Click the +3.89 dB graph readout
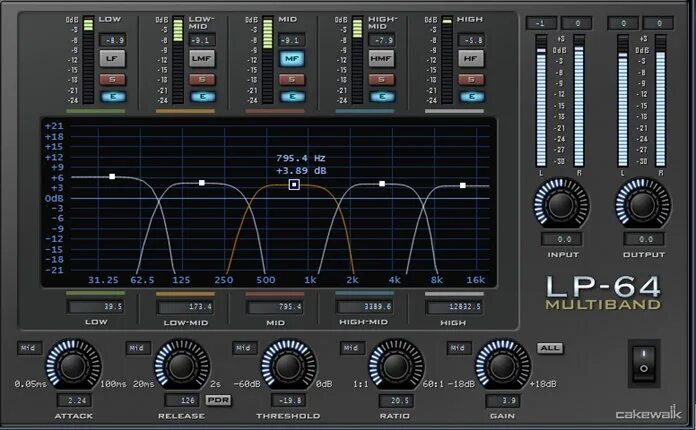The image size is (696, 430). tap(301, 171)
